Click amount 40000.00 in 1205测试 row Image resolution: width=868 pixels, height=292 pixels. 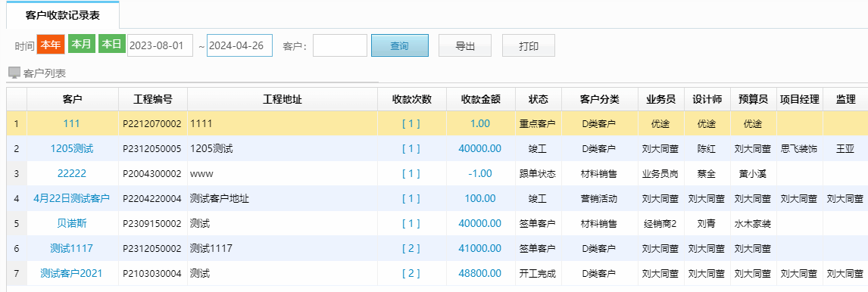pyautogui.click(x=480, y=149)
